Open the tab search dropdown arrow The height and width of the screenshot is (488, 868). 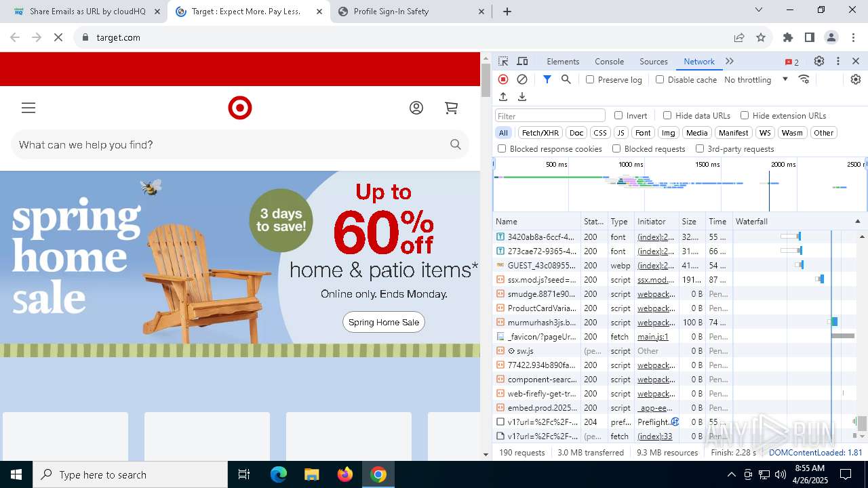tap(759, 9)
